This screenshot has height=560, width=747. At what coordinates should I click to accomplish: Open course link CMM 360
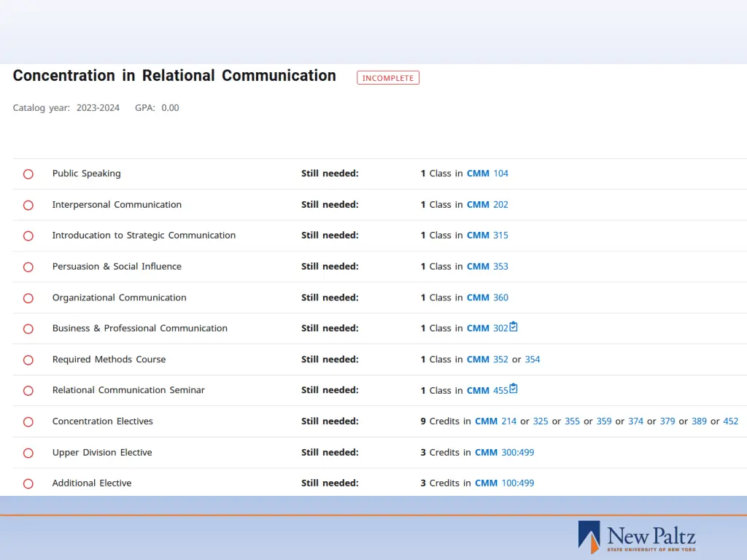click(x=487, y=297)
